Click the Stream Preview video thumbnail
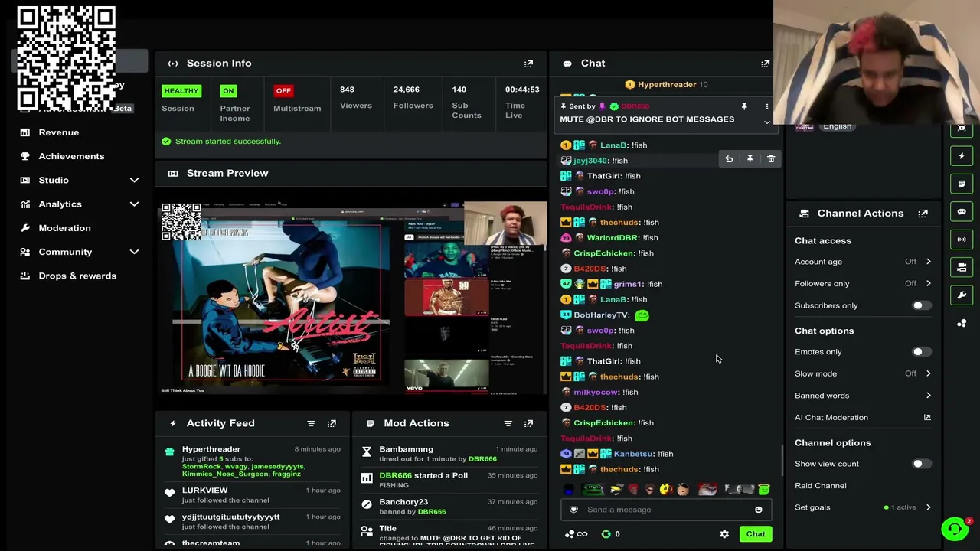Screen dimensions: 980x551 coord(352,298)
